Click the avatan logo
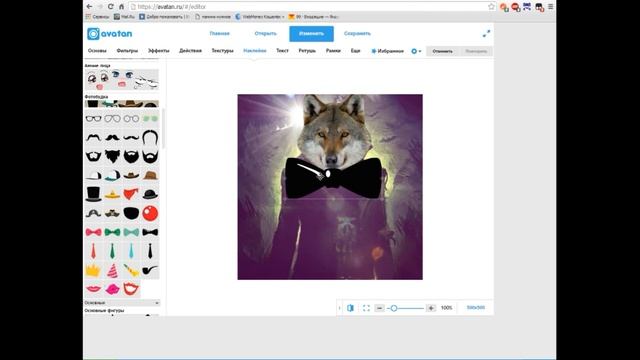This screenshot has width=640, height=360. tap(110, 34)
